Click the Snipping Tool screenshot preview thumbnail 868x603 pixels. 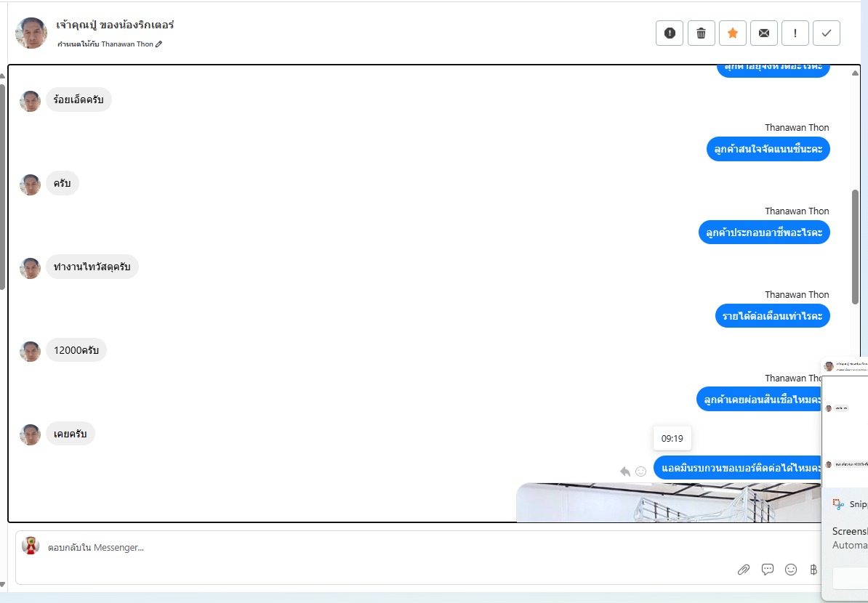coord(845,421)
